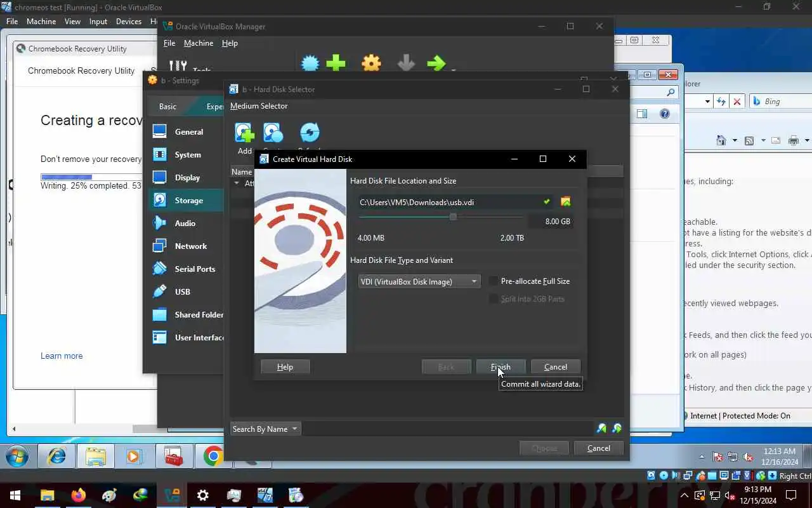812x508 pixels.
Task: Click the Firefox icon in the host taskbar
Action: click(79, 495)
